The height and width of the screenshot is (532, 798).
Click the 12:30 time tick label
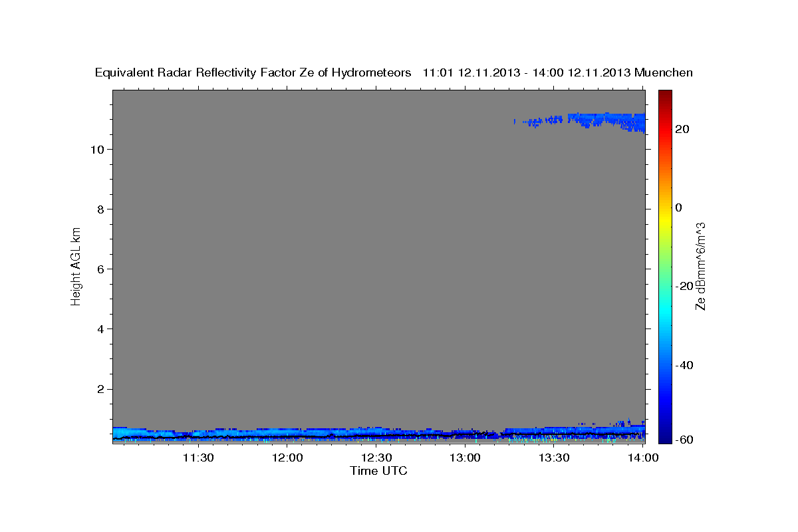click(376, 458)
